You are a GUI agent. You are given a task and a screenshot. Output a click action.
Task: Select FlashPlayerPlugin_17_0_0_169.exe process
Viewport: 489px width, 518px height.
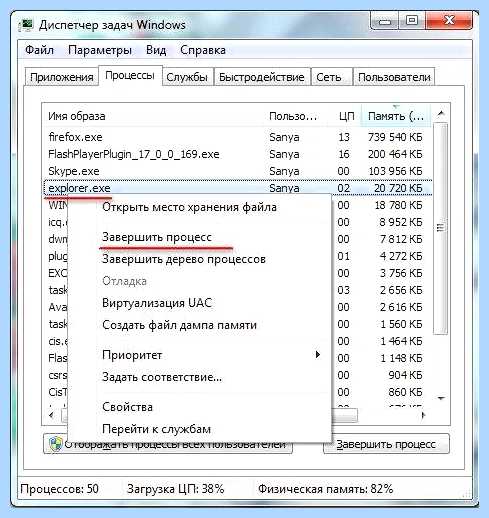238,154
